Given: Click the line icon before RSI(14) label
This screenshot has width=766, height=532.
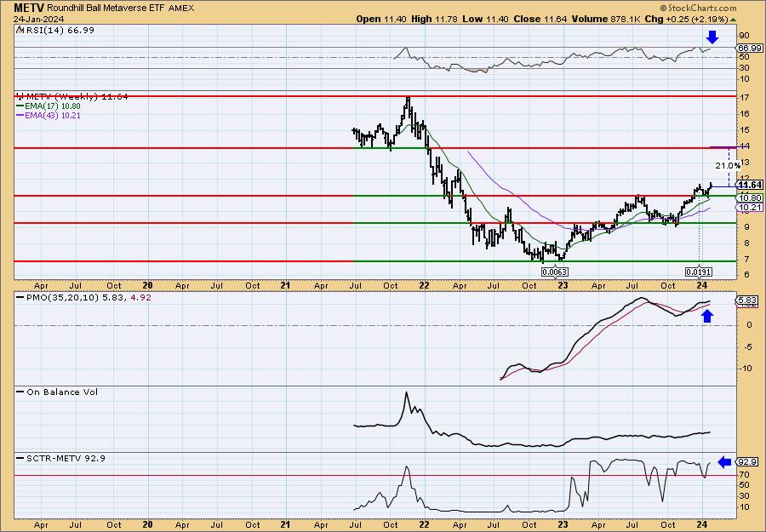Looking at the screenshot, I should point(20,31).
